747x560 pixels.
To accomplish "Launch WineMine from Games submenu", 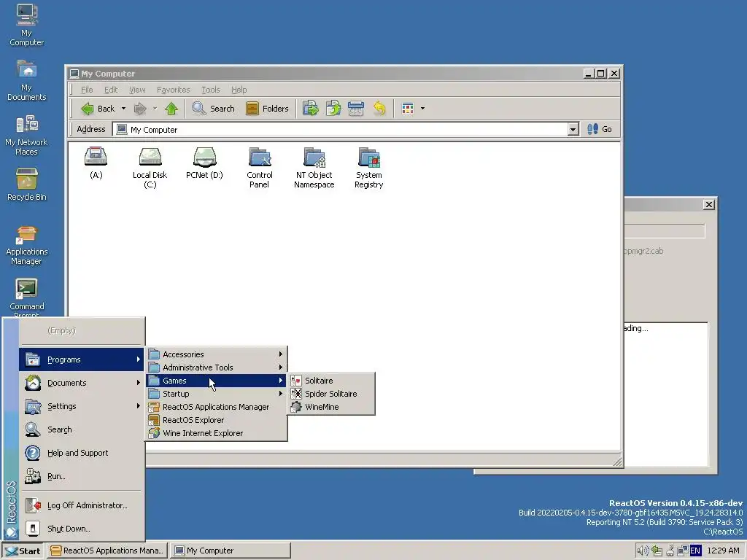I will click(332, 407).
